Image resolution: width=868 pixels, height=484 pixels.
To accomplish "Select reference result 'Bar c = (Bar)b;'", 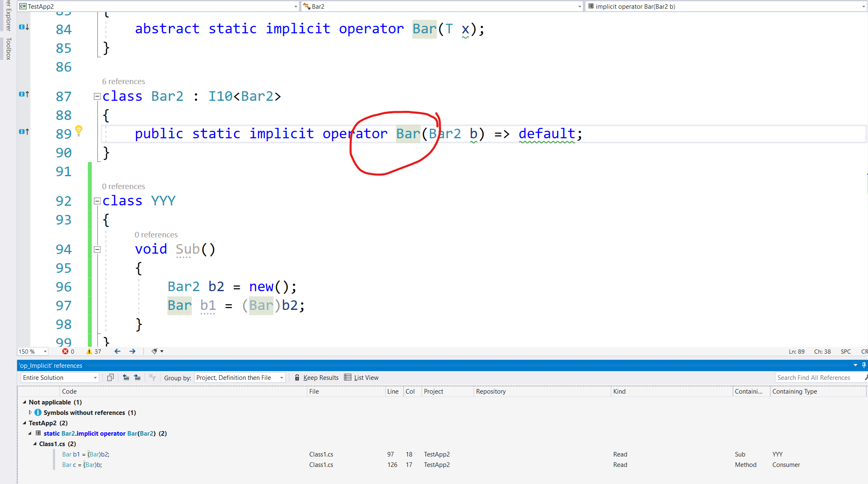I will pyautogui.click(x=82, y=465).
